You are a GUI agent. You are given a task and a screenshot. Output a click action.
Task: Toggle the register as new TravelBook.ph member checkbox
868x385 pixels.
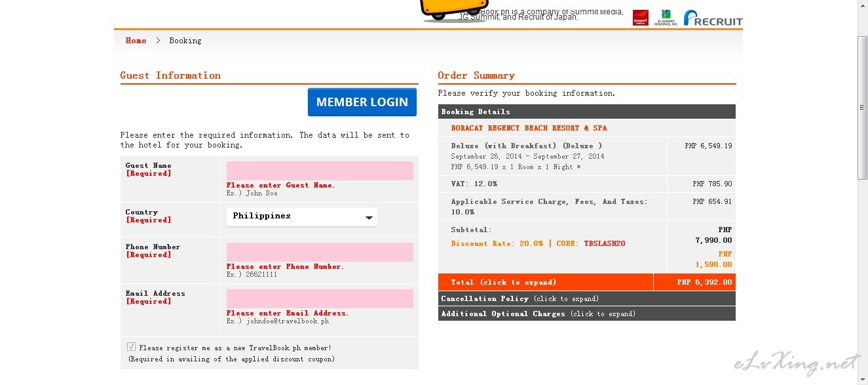coord(132,347)
